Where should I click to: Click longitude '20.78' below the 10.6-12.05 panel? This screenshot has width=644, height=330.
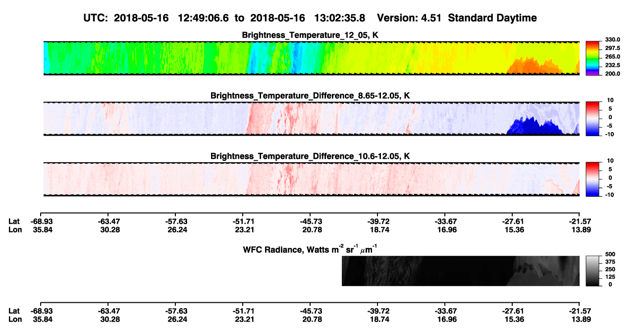[x=310, y=229]
